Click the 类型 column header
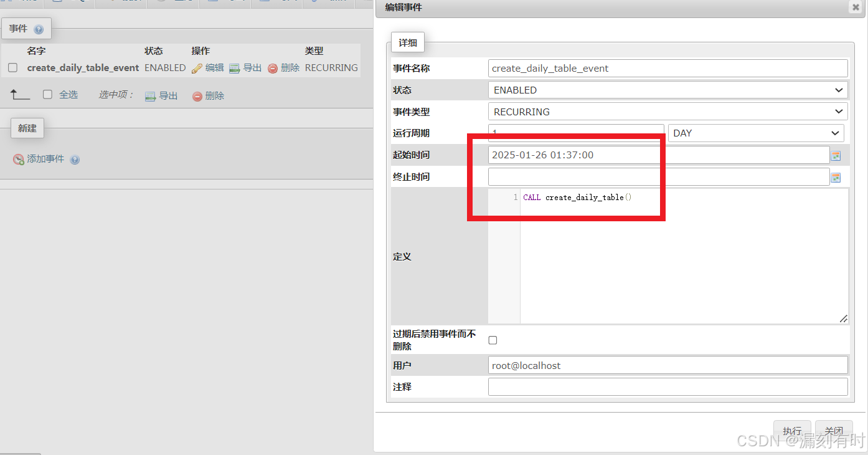 (x=314, y=51)
